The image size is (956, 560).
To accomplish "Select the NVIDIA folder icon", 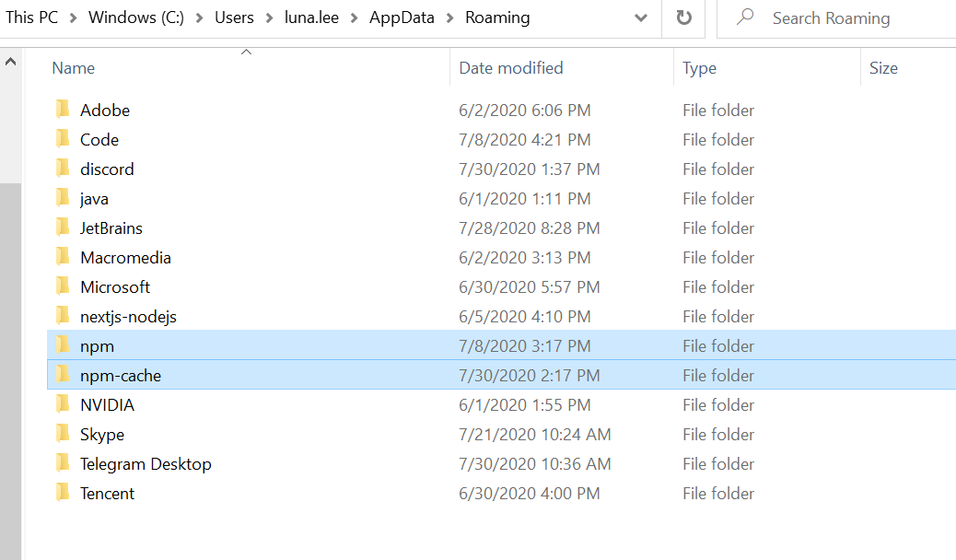I will [63, 404].
